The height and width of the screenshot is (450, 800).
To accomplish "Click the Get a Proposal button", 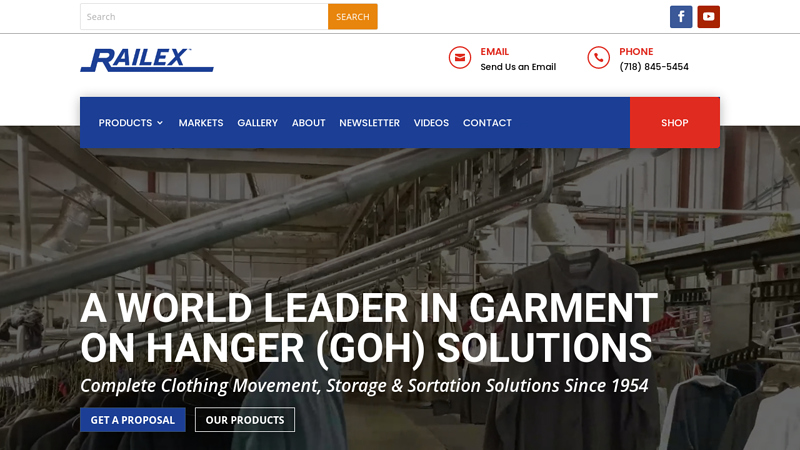I will (x=133, y=420).
